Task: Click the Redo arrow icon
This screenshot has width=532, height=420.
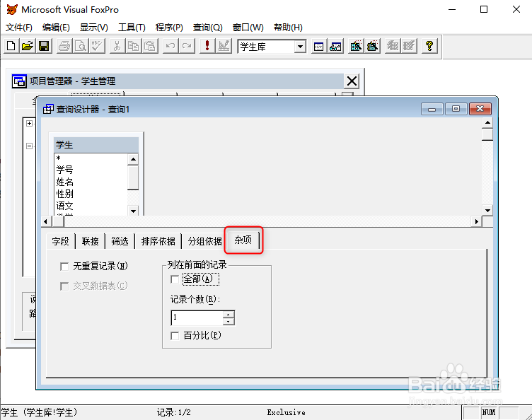Action: coord(187,46)
